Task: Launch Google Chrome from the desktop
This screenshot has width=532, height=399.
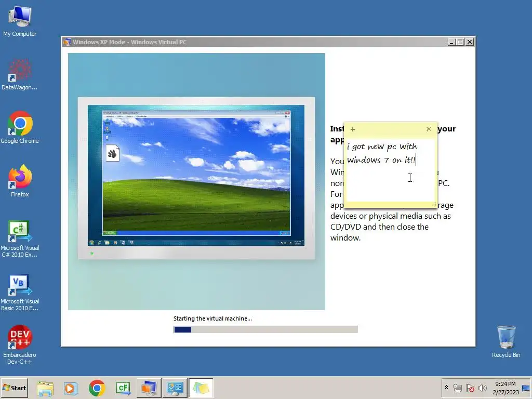Action: pyautogui.click(x=20, y=128)
